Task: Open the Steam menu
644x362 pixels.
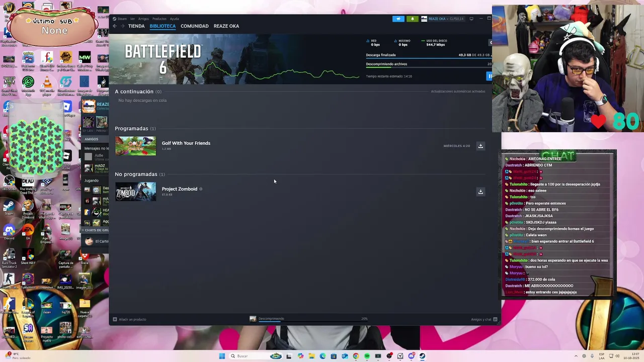Action: pyautogui.click(x=122, y=19)
